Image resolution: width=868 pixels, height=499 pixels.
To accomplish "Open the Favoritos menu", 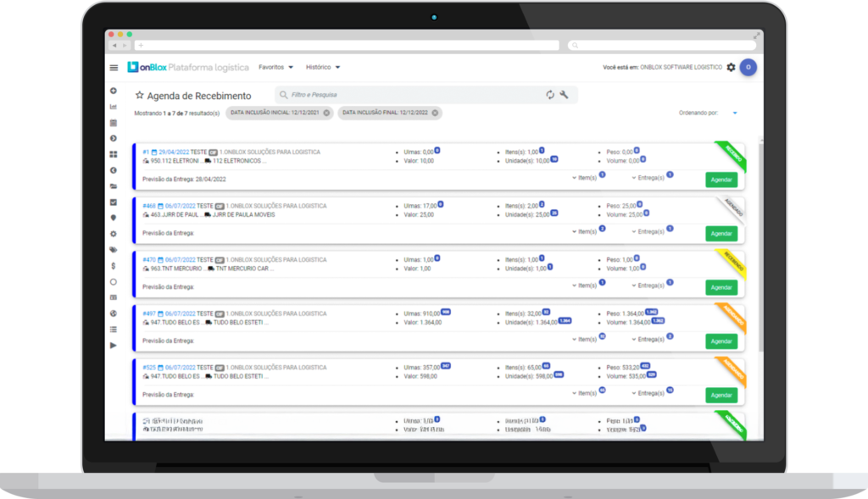I will [x=275, y=67].
